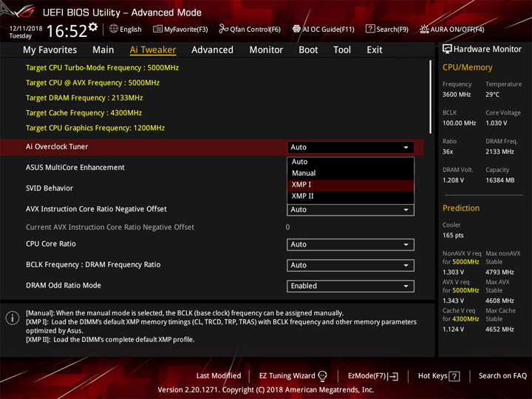Collapse the Ai Overclock Tuner dropdown
Image resolution: width=532 pixels, height=399 pixels.
tap(350, 147)
